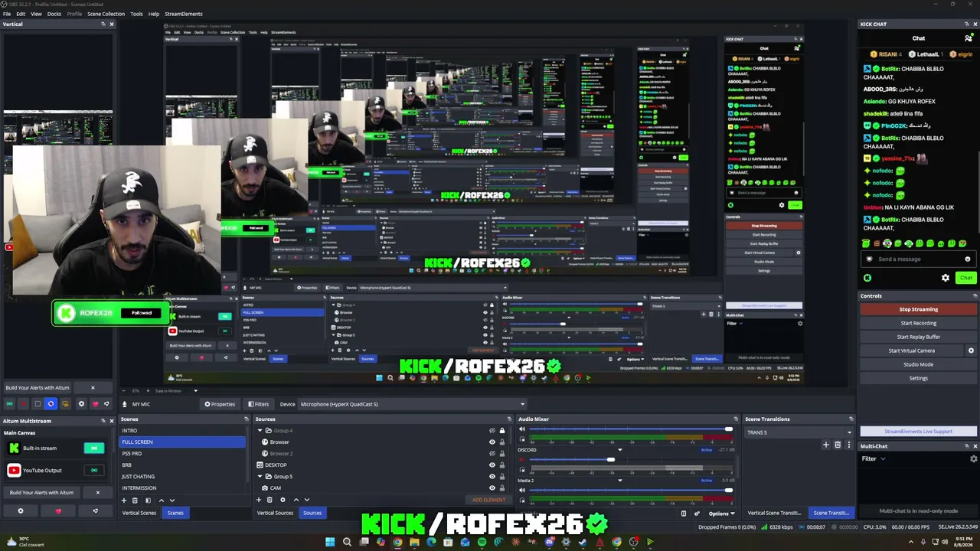Open the Scene Collection menu
This screenshot has height=551, width=980.
[x=106, y=14]
